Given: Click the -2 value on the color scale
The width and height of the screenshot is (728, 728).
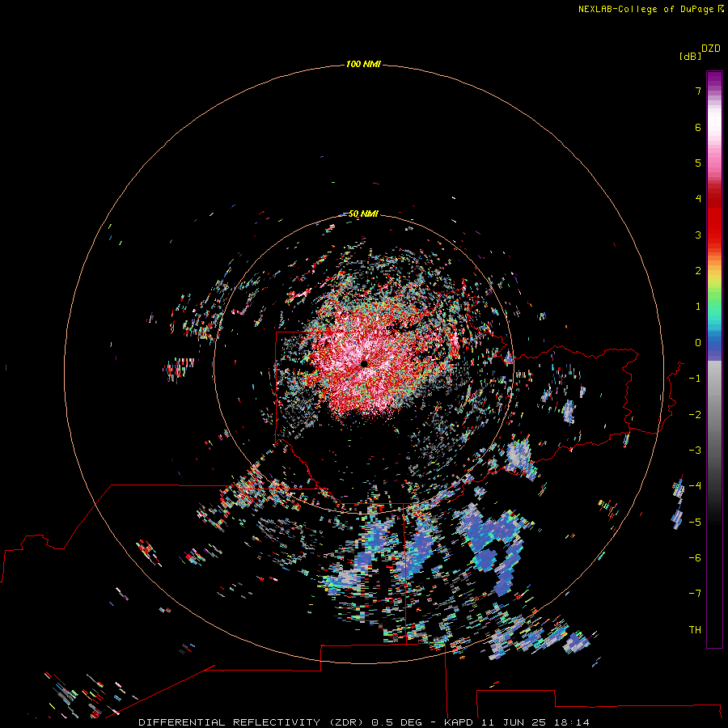Looking at the screenshot, I should pos(695,415).
